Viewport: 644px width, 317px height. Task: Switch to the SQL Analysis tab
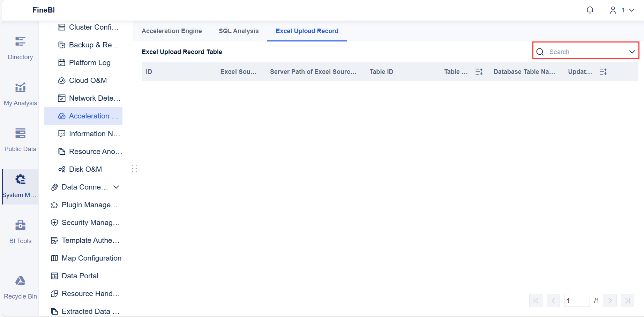[239, 31]
